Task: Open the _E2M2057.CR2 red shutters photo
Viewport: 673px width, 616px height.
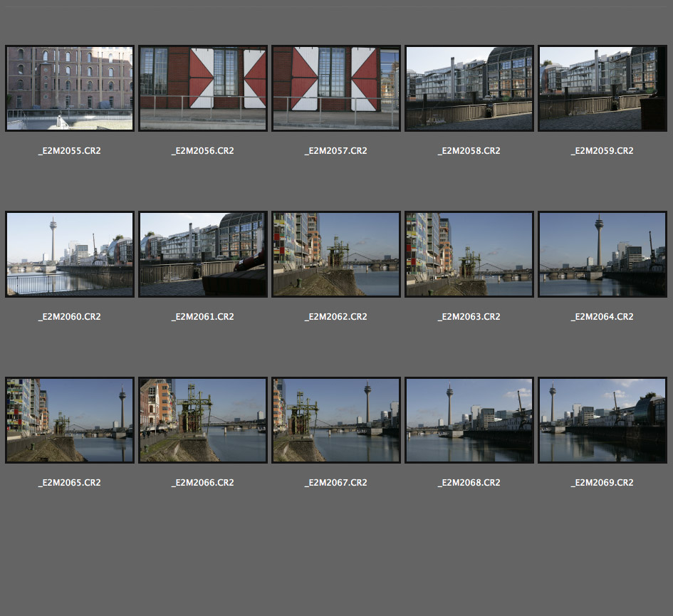Action: (335, 88)
